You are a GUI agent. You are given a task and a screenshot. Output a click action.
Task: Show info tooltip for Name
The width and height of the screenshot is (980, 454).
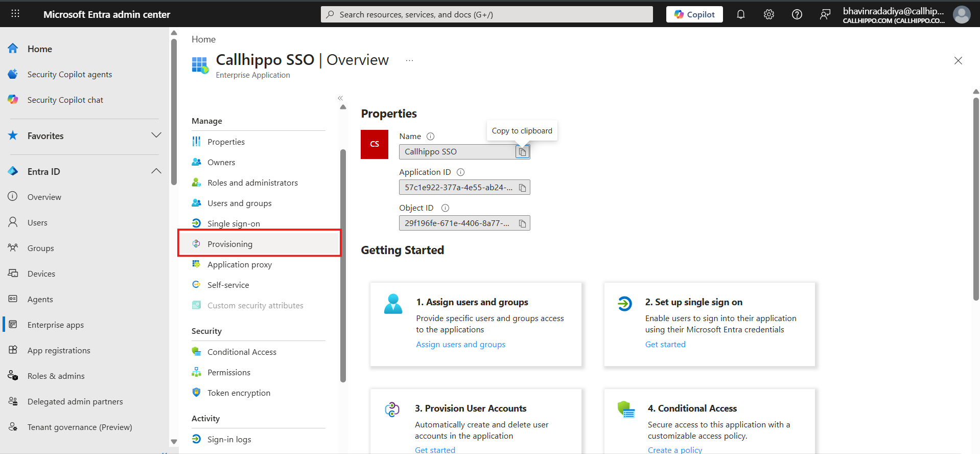point(430,137)
